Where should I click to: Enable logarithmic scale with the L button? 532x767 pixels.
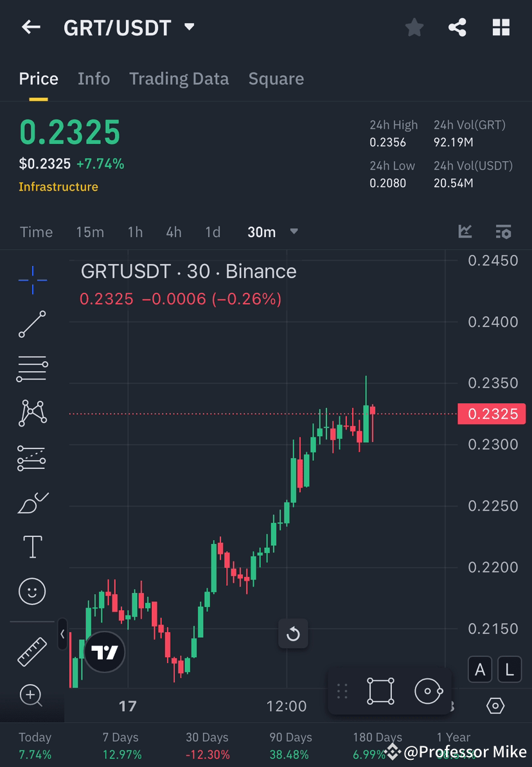[x=509, y=669]
